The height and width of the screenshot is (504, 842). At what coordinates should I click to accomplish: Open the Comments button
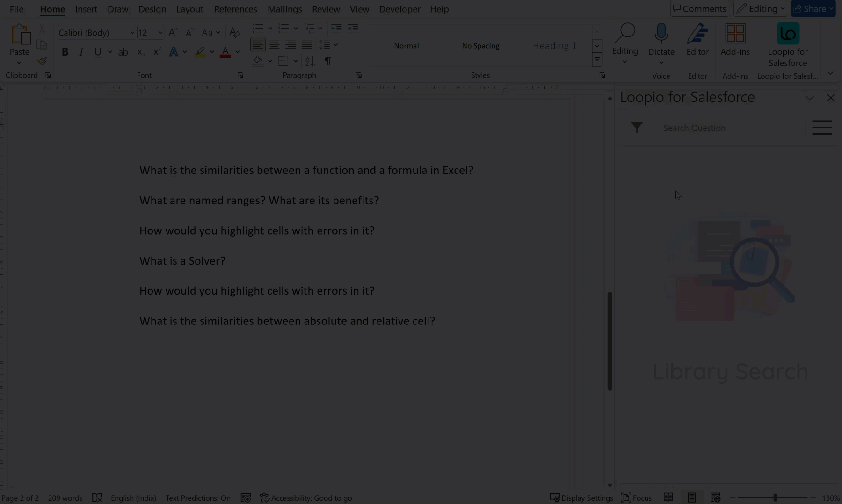700,8
